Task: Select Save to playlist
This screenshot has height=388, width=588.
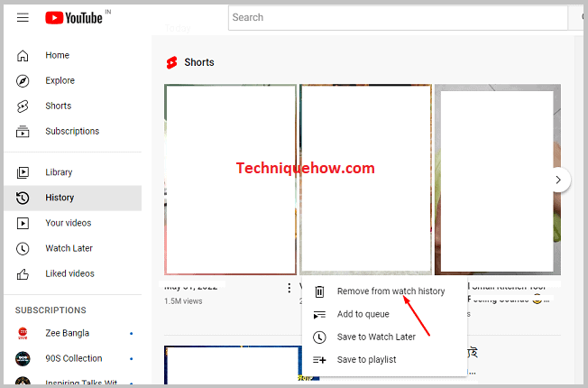Action: 384,359
